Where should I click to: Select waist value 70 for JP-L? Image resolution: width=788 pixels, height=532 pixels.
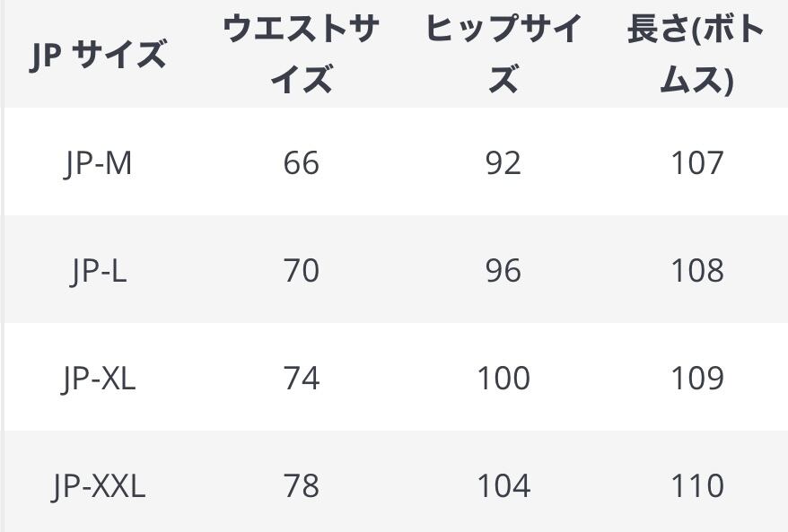301,271
